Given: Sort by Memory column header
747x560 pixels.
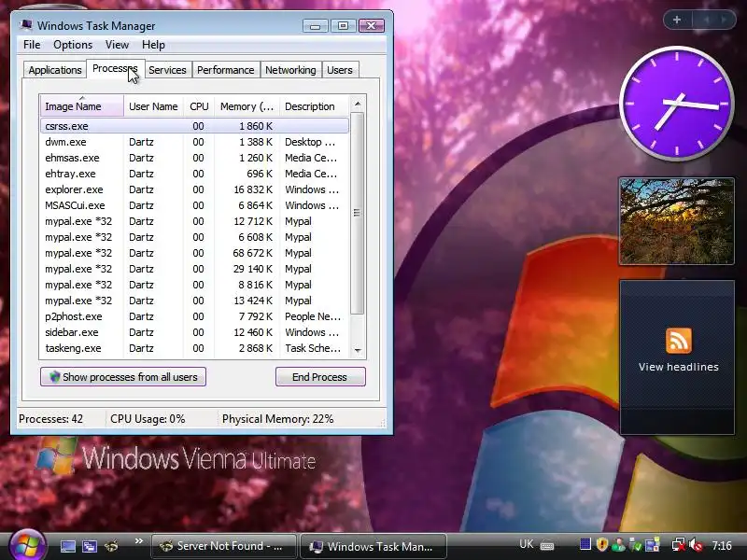Looking at the screenshot, I should 247,106.
